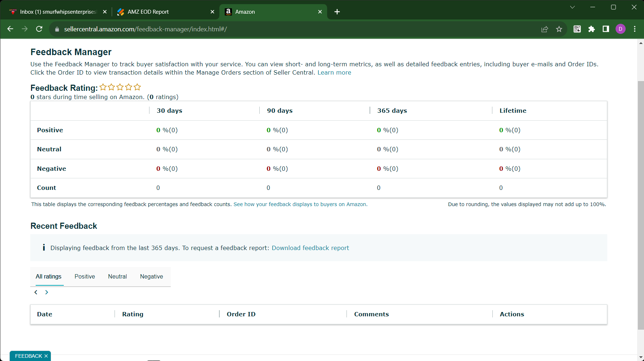
Task: Bookmark this page with the star
Action: pos(559,29)
